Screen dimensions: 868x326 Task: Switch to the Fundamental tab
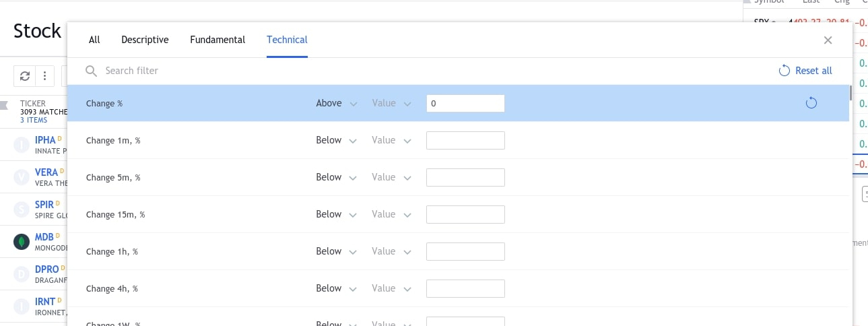pos(218,40)
